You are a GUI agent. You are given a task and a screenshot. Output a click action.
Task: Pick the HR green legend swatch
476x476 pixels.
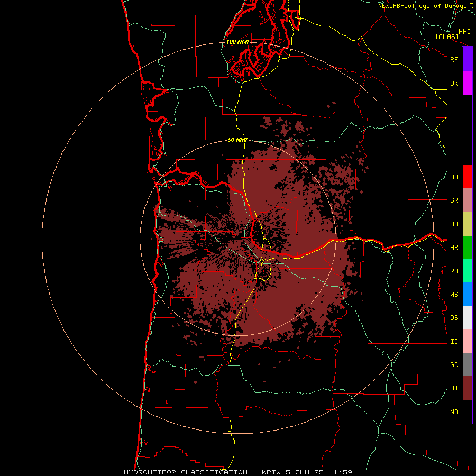467,248
